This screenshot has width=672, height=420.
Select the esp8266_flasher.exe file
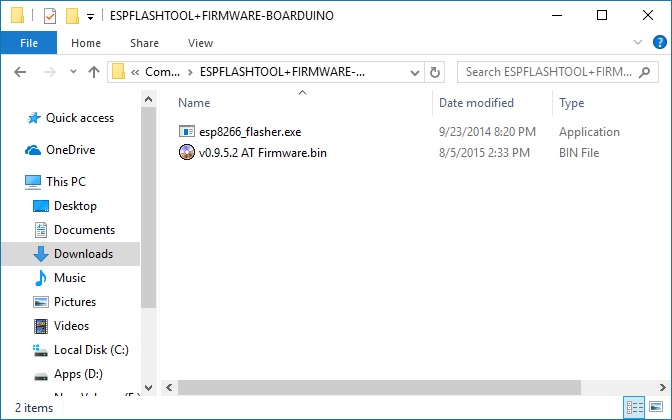point(250,132)
